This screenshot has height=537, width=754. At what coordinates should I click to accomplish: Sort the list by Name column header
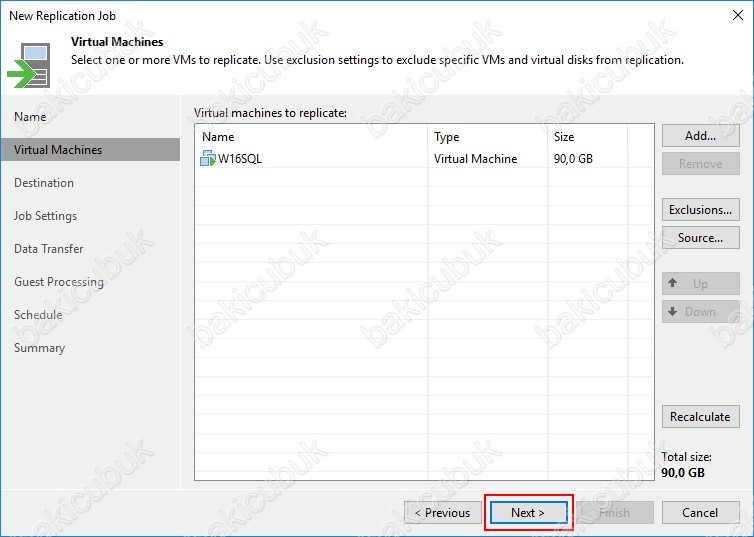(311, 137)
